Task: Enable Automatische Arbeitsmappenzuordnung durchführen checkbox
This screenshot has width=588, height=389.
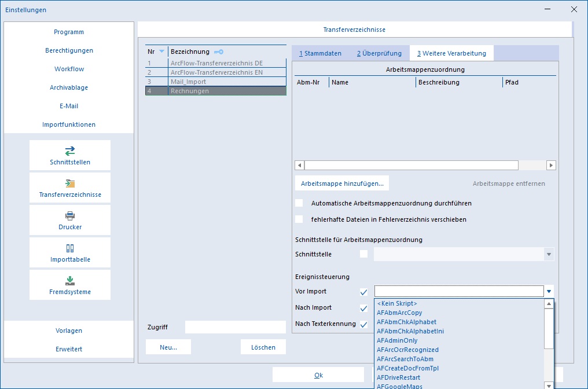Action: (299, 203)
